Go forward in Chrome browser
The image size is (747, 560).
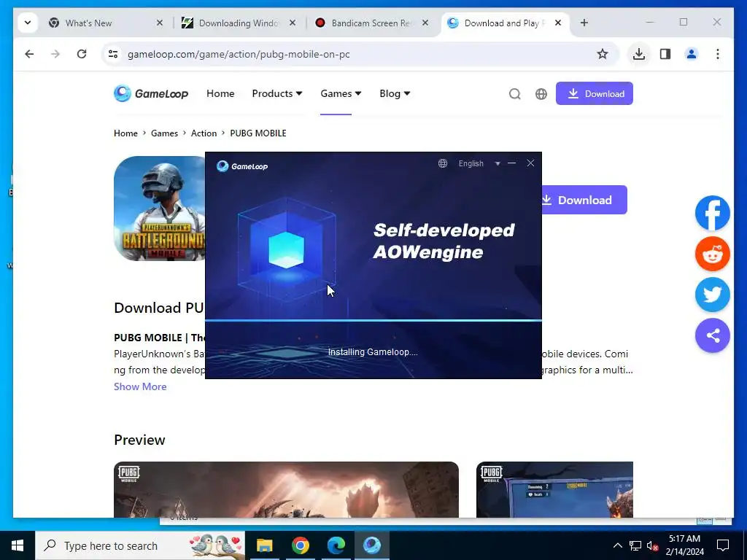(x=55, y=54)
